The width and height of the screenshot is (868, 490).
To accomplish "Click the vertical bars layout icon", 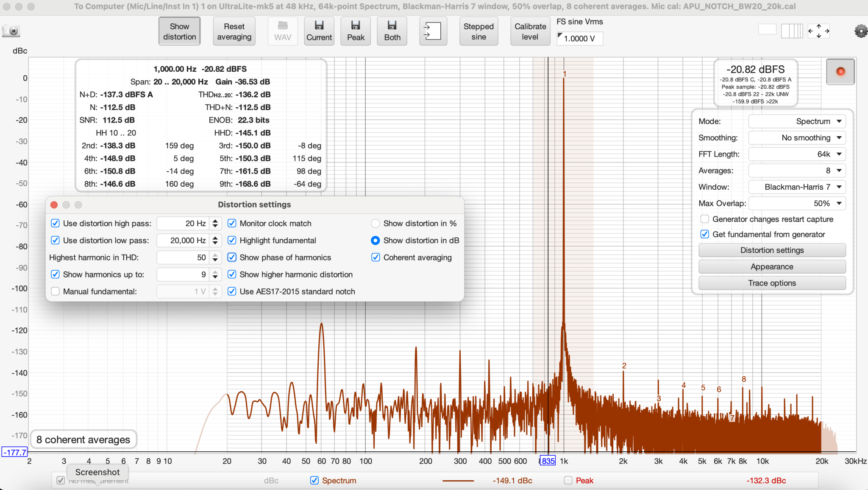I will coord(792,31).
